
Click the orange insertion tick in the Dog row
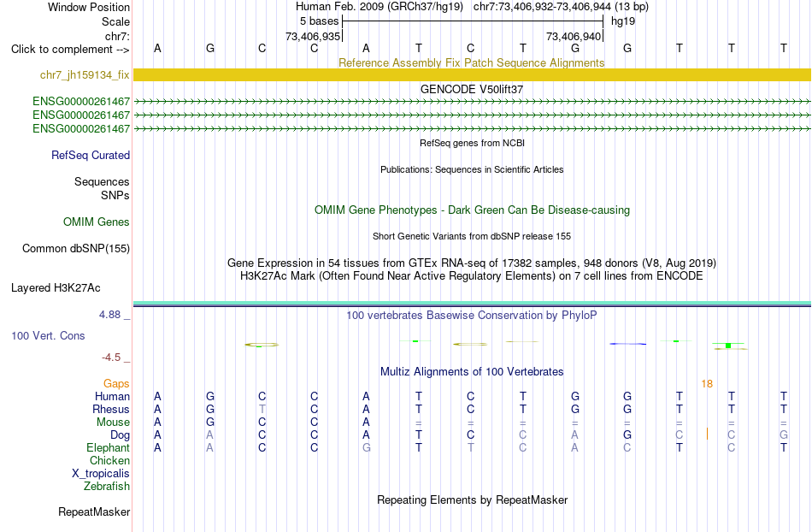707,434
